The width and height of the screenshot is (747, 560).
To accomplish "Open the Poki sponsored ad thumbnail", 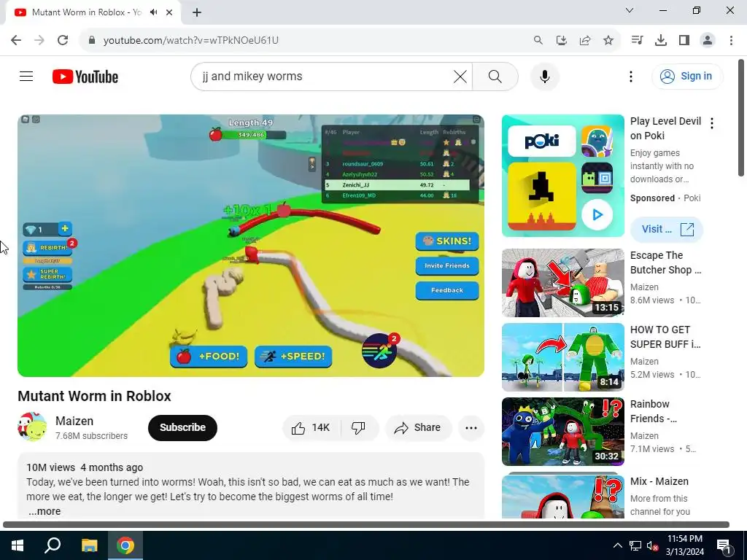I will pyautogui.click(x=562, y=175).
